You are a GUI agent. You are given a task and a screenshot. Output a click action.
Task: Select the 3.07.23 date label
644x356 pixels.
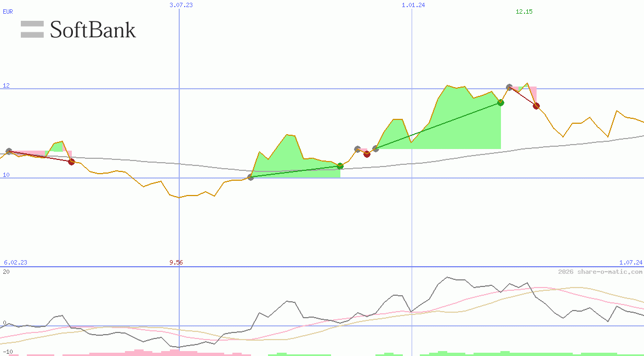(182, 4)
